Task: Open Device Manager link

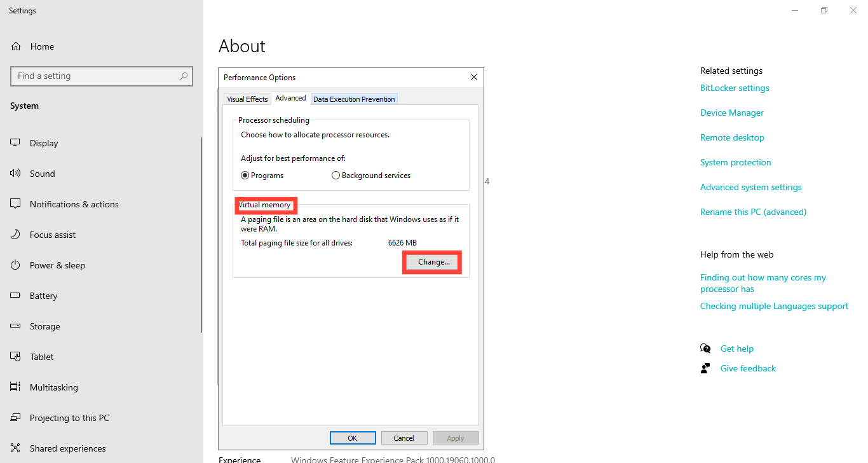Action: click(731, 112)
